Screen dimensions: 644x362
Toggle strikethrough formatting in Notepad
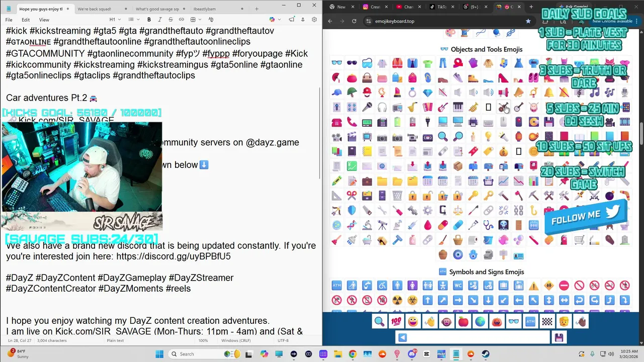[171, 19]
